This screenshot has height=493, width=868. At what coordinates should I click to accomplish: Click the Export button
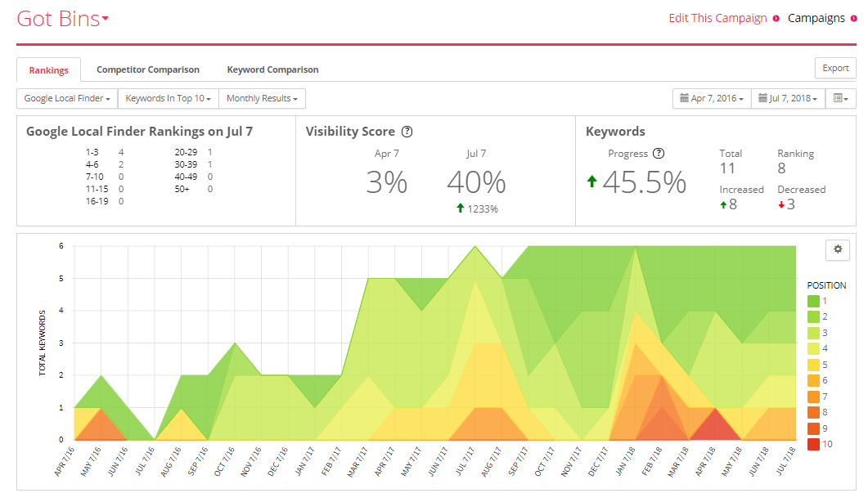pyautogui.click(x=835, y=68)
